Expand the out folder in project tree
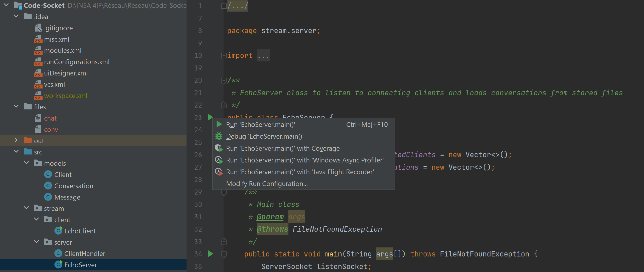This screenshot has height=272, width=644. point(16,140)
